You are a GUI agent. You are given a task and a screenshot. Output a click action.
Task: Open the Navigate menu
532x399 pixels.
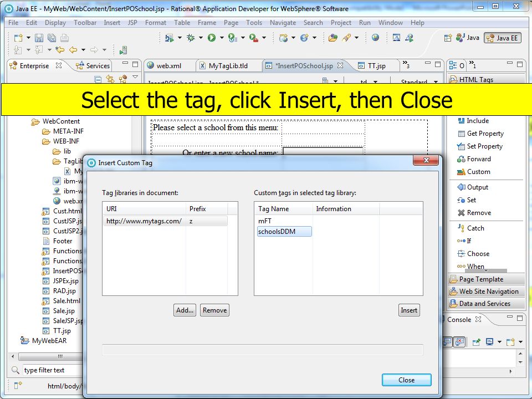coord(283,23)
